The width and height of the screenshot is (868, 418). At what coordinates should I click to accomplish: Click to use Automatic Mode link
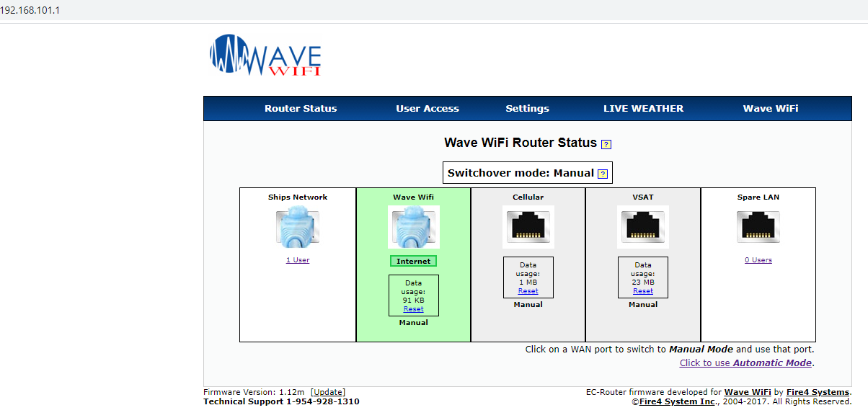click(x=747, y=363)
